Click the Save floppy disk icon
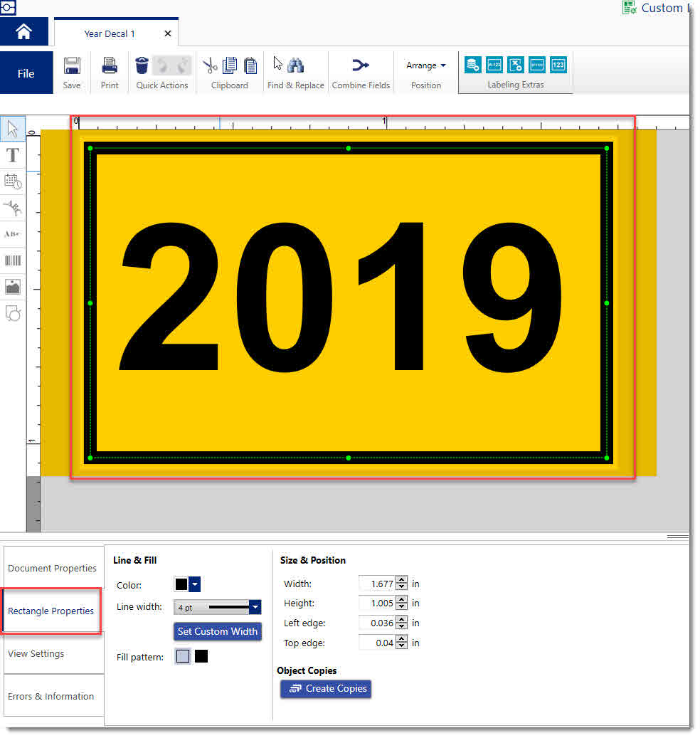Screen dimensions: 700x738 [x=72, y=66]
